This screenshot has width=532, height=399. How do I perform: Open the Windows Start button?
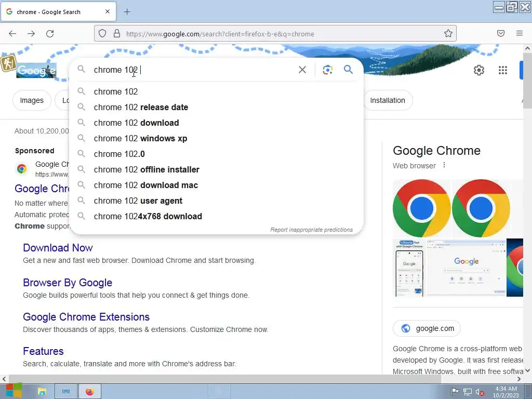pos(14,391)
